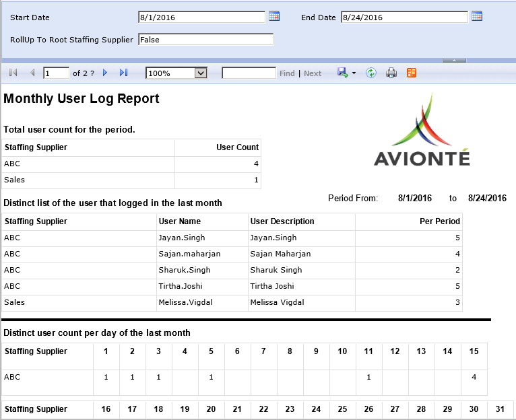Open export format dropdown arrow
This screenshot has width=516, height=420.
tap(354, 73)
